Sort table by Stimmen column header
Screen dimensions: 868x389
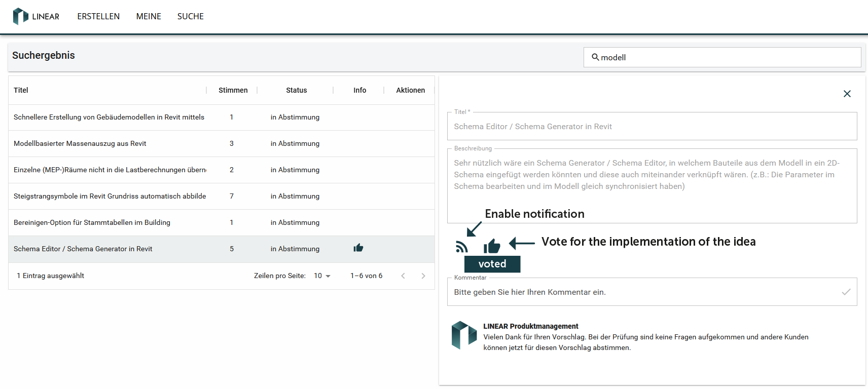[x=233, y=90]
